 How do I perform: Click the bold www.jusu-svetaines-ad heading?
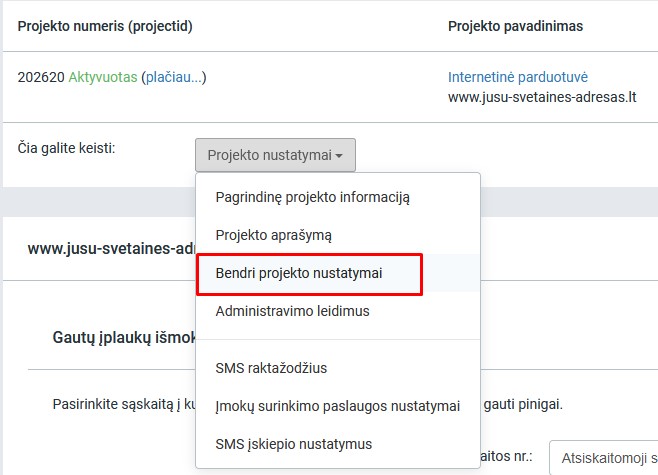(x=112, y=248)
